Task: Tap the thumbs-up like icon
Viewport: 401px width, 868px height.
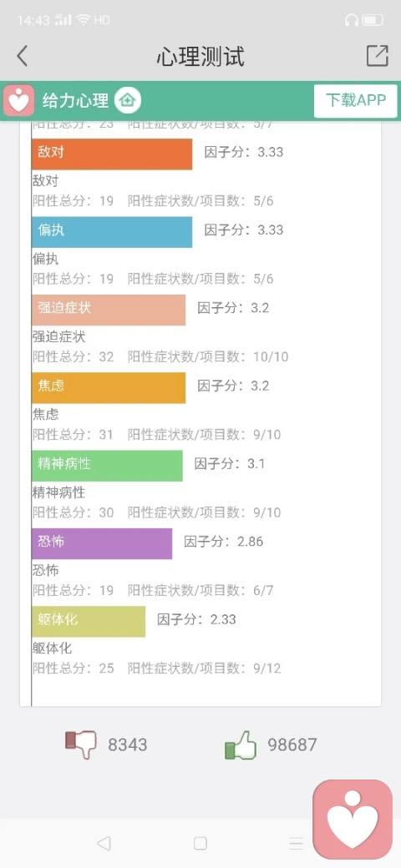Action: pos(241,744)
